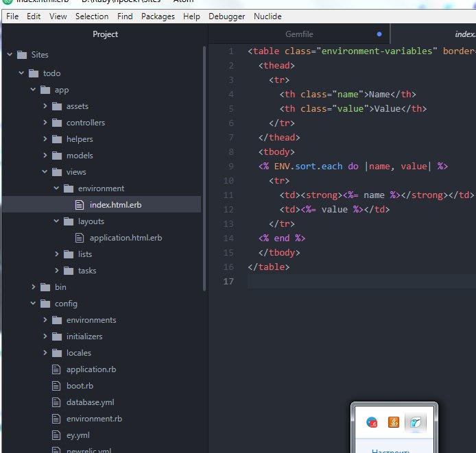Image resolution: width=476 pixels, height=453 pixels.
Task: Click the models folder icon
Action: tap(57, 156)
